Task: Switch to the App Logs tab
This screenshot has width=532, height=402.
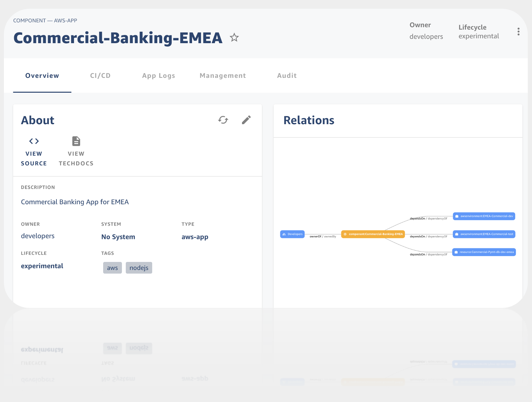Action: click(159, 76)
